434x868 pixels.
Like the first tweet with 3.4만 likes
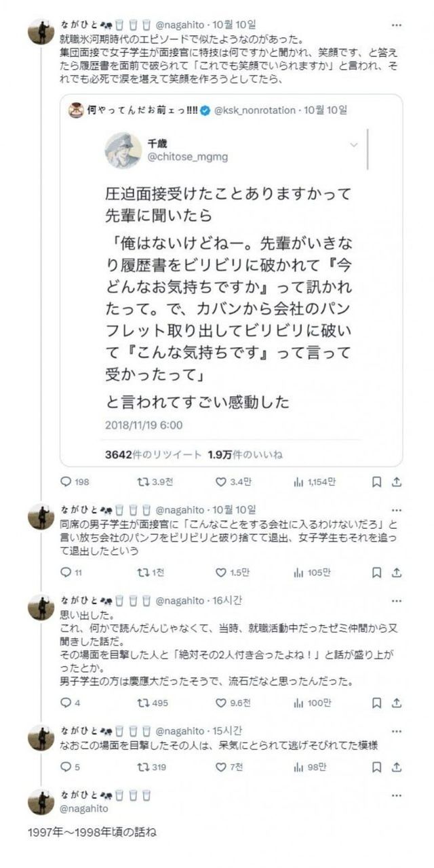pos(220,482)
